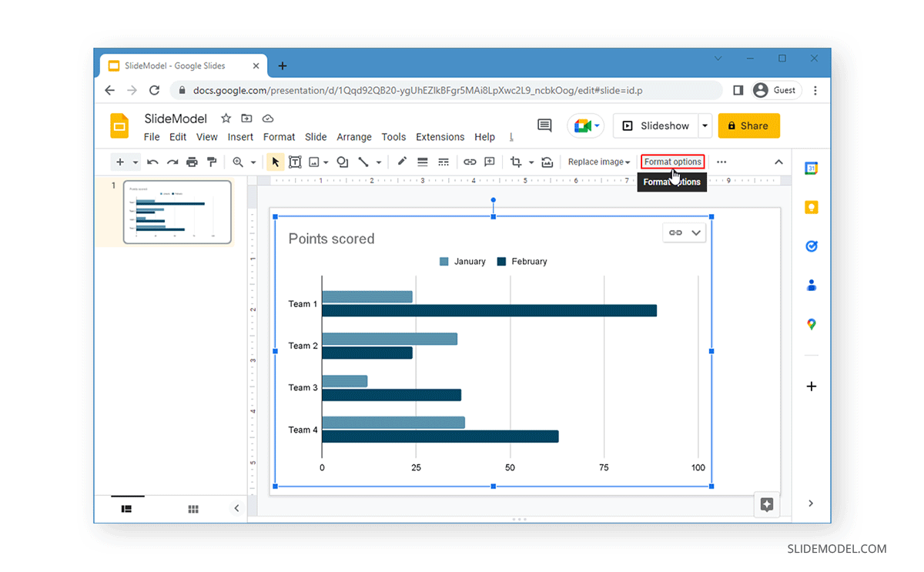Click the linked chart chain icon
Image resolution: width=924 pixels, height=572 pixels.
675,232
